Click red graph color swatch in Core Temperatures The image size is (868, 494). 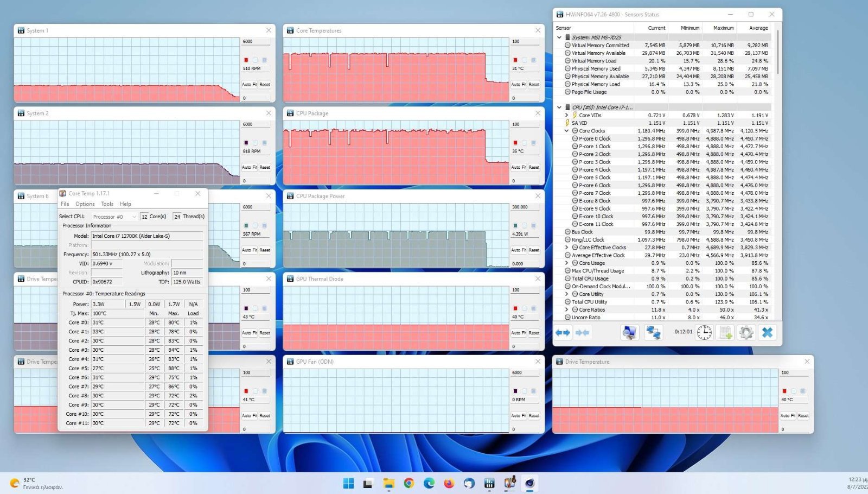[x=515, y=60]
